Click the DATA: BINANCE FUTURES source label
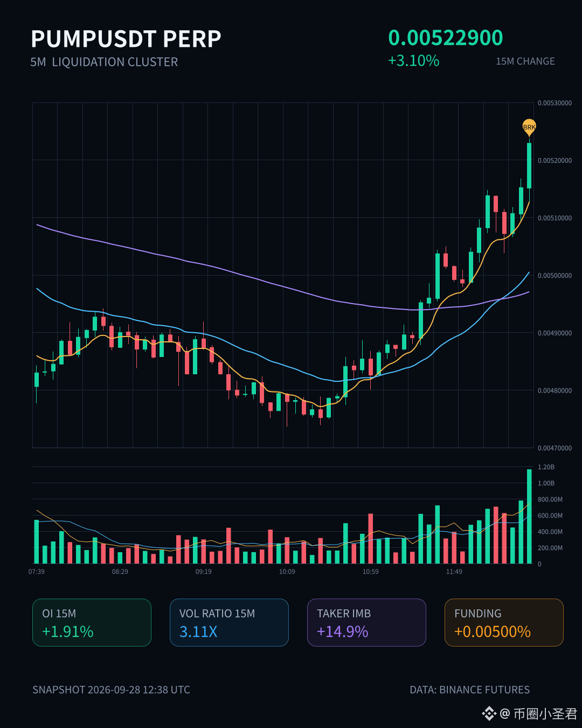 (x=470, y=690)
